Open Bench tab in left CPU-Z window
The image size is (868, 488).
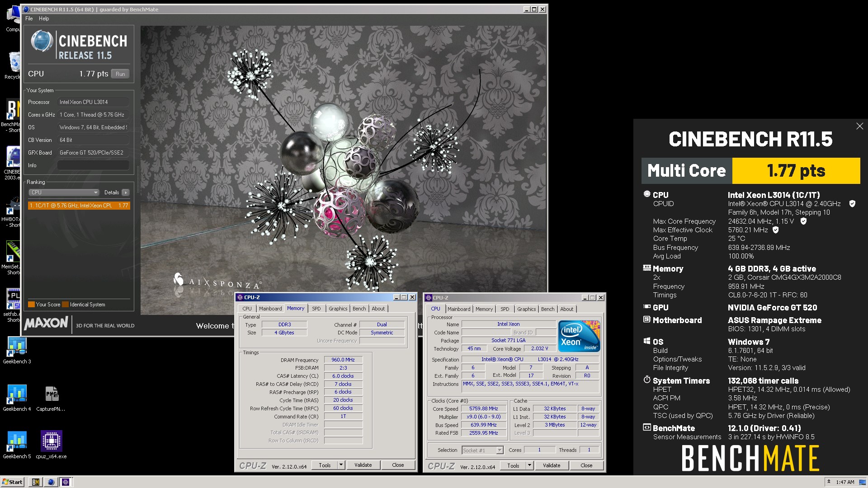click(359, 309)
